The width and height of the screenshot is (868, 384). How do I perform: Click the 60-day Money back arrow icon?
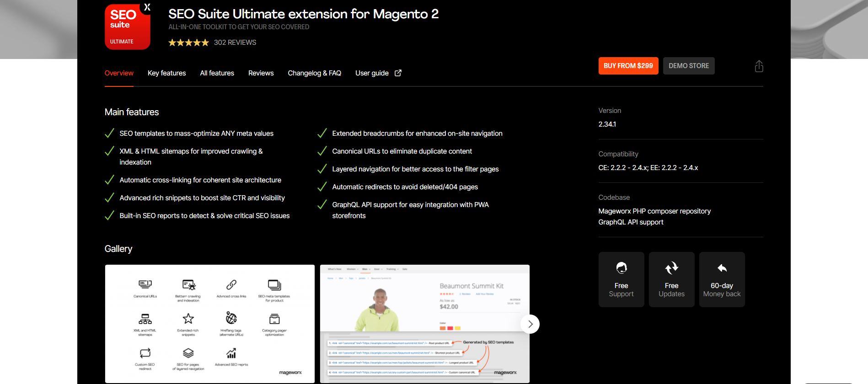(722, 268)
